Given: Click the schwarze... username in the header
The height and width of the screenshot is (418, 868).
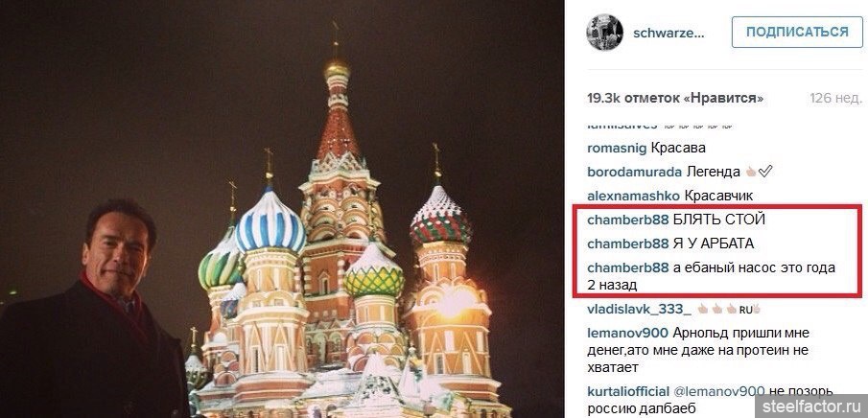Looking at the screenshot, I should [x=674, y=32].
